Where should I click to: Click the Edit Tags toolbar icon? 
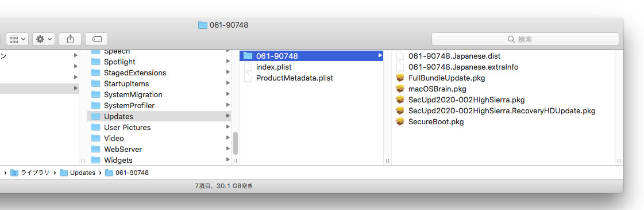coord(97,39)
